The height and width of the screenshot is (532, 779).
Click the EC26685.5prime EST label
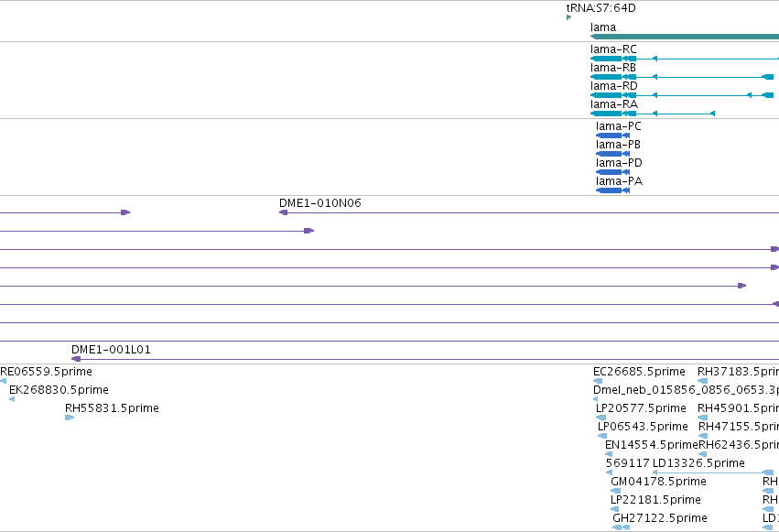[639, 372]
